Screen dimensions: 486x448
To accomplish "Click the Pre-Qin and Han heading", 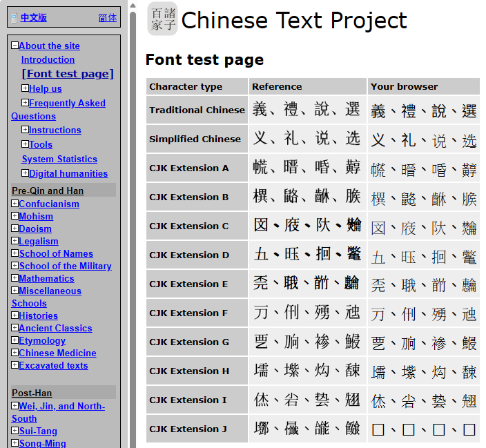I will (x=48, y=191).
